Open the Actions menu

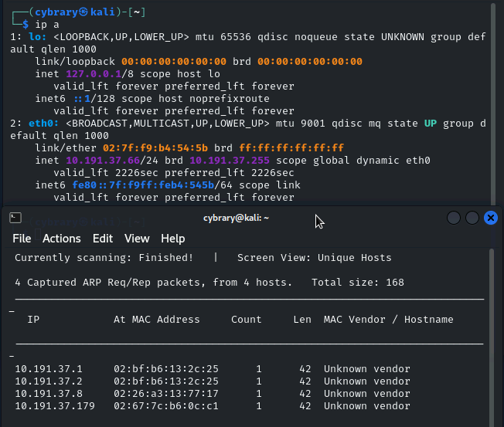tap(62, 239)
